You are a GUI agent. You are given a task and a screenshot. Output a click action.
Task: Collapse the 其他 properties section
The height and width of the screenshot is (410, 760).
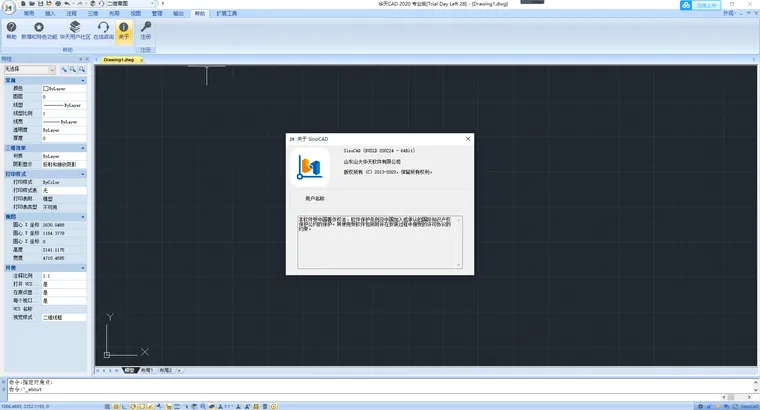[83, 268]
